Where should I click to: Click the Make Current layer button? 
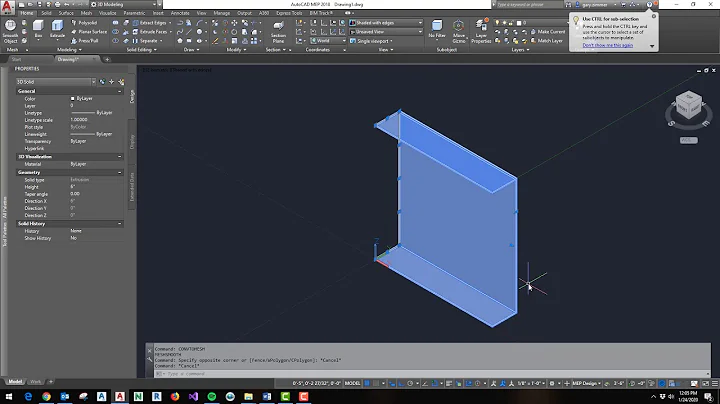pyautogui.click(x=547, y=32)
